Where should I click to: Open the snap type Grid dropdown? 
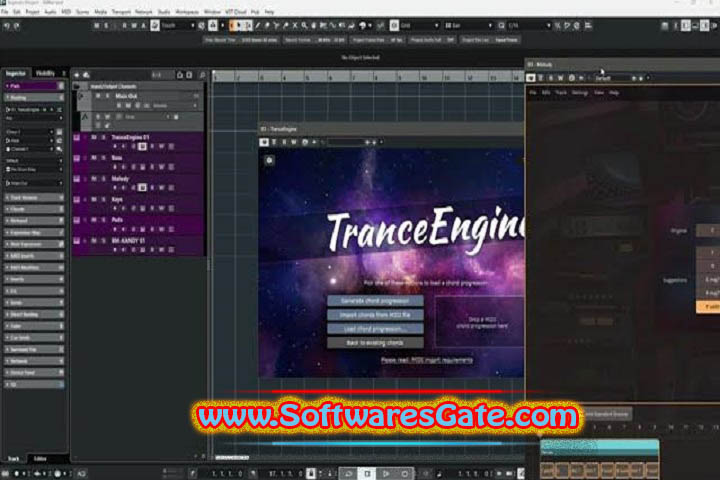(420, 26)
